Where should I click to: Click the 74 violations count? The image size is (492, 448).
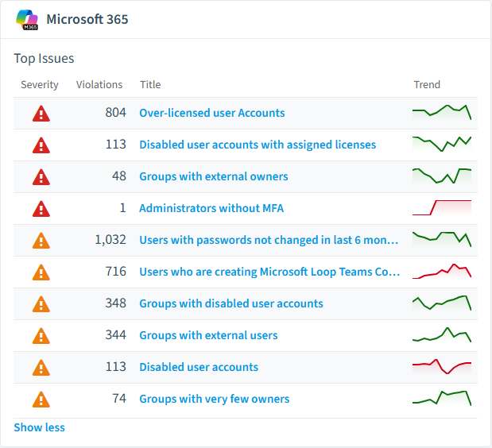coord(119,399)
